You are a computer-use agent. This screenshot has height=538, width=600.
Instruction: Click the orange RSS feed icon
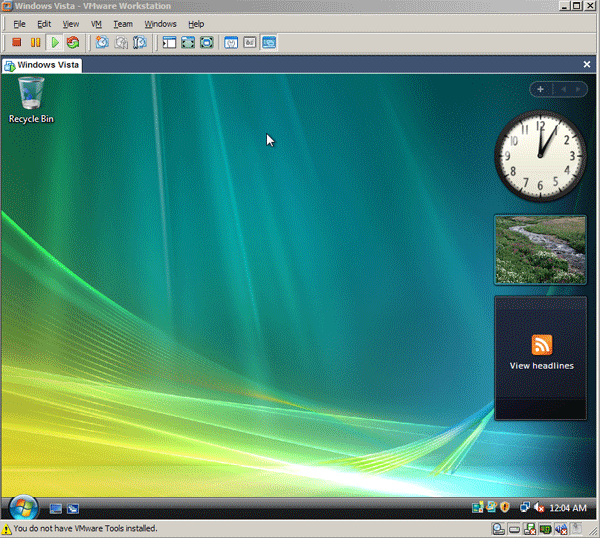click(x=542, y=345)
